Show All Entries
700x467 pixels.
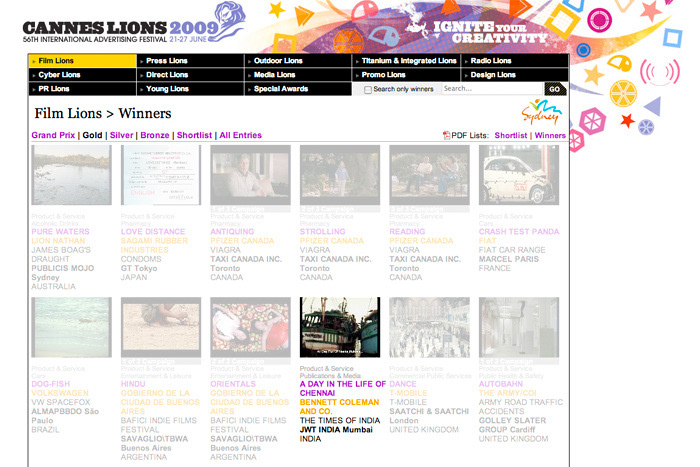tap(241, 135)
